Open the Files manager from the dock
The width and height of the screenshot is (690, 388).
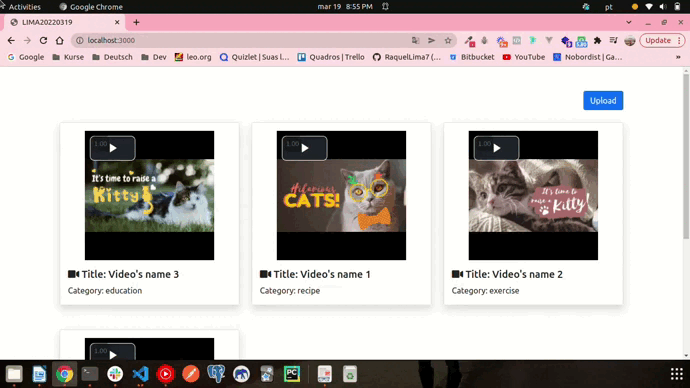(14, 374)
